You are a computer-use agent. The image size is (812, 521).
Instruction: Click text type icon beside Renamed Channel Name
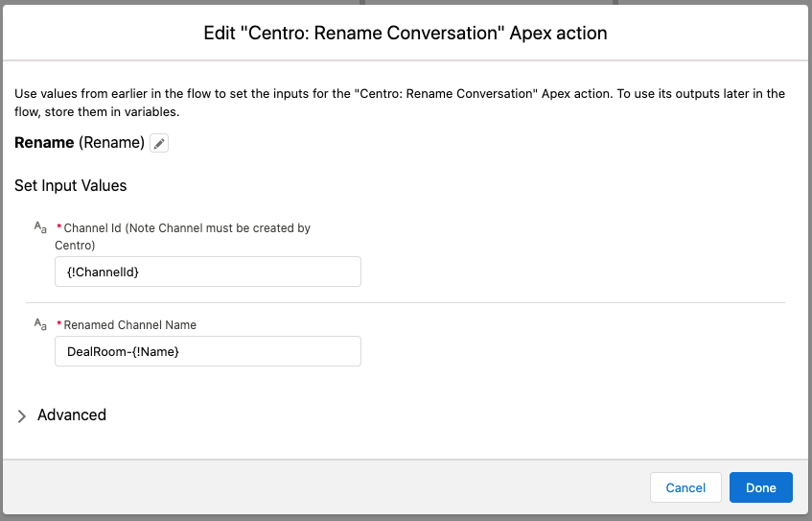coord(40,324)
